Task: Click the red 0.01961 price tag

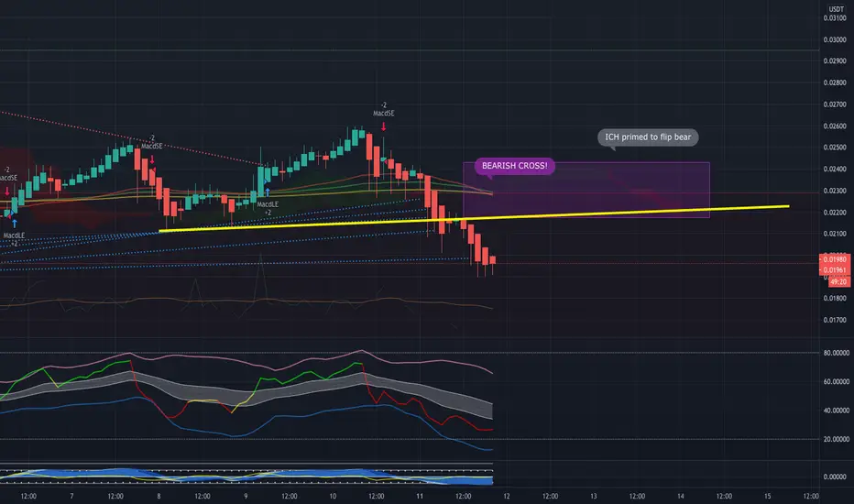Action: (835, 269)
